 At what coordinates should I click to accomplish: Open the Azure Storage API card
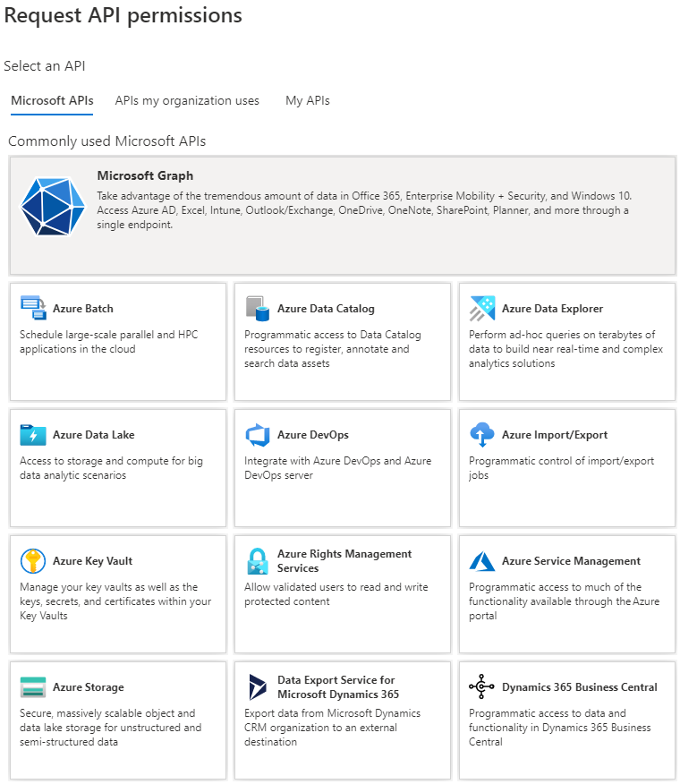(x=117, y=721)
